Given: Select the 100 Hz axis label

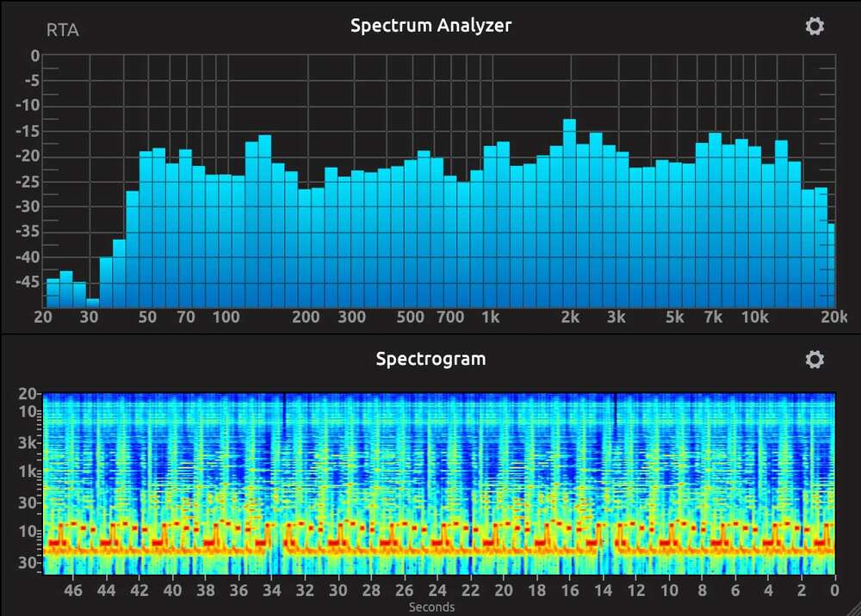Looking at the screenshot, I should click(x=227, y=317).
